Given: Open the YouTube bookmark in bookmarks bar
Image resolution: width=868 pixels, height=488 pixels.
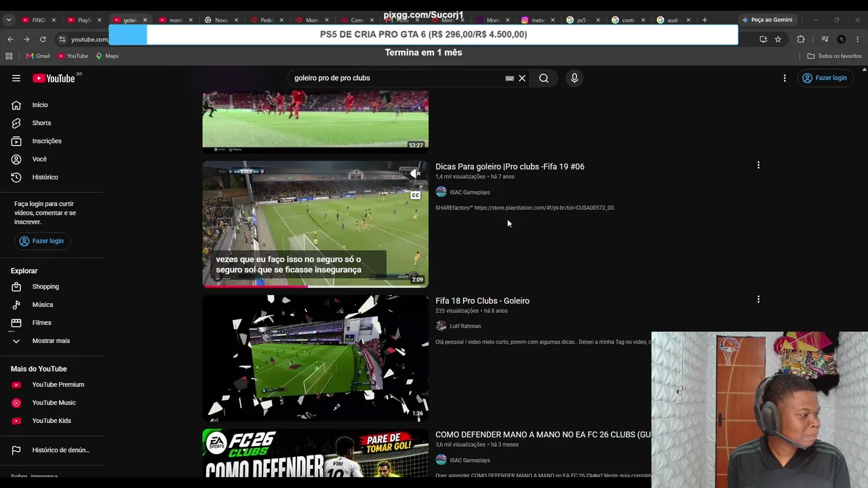Looking at the screenshot, I should 73,56.
